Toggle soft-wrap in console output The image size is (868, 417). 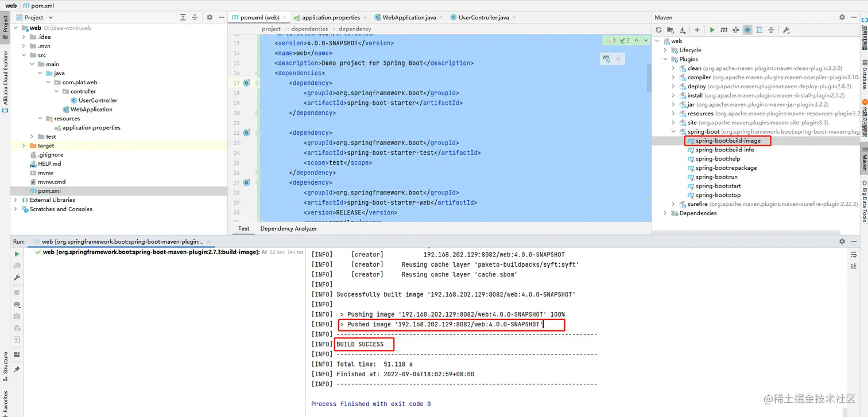[854, 255]
